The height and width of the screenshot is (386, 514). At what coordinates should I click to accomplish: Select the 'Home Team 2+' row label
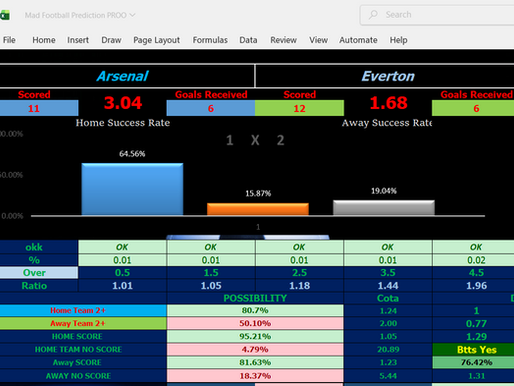[x=83, y=310]
